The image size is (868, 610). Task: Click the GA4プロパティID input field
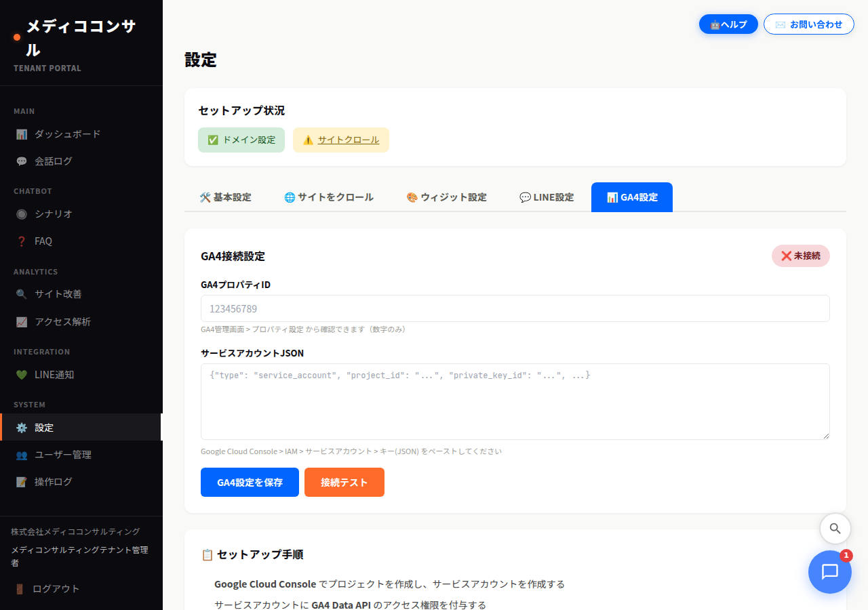click(515, 308)
